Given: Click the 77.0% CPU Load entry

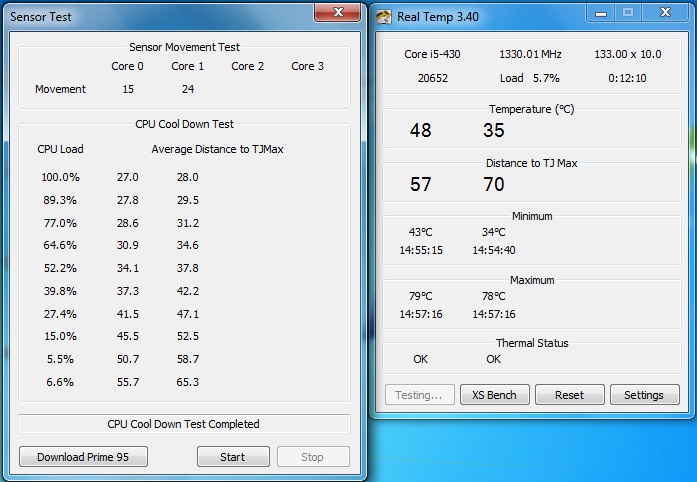Looking at the screenshot, I should (60, 223).
